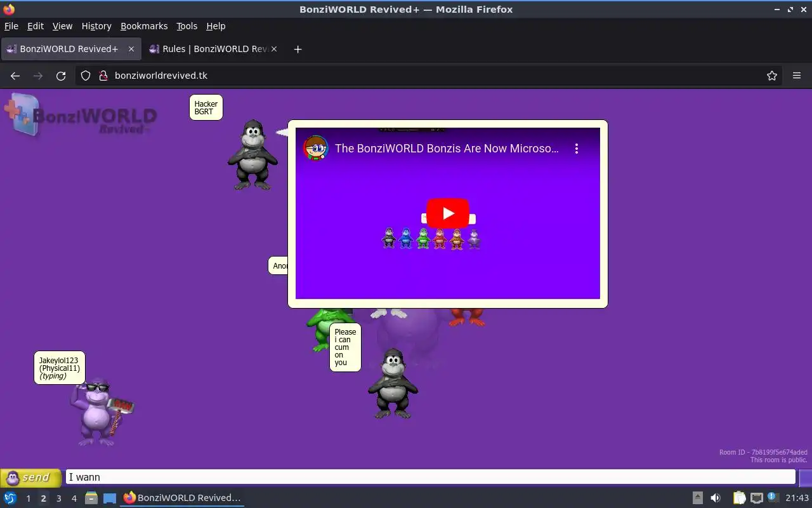This screenshot has width=812, height=508.
Task: Play the YouTube video
Action: click(447, 213)
